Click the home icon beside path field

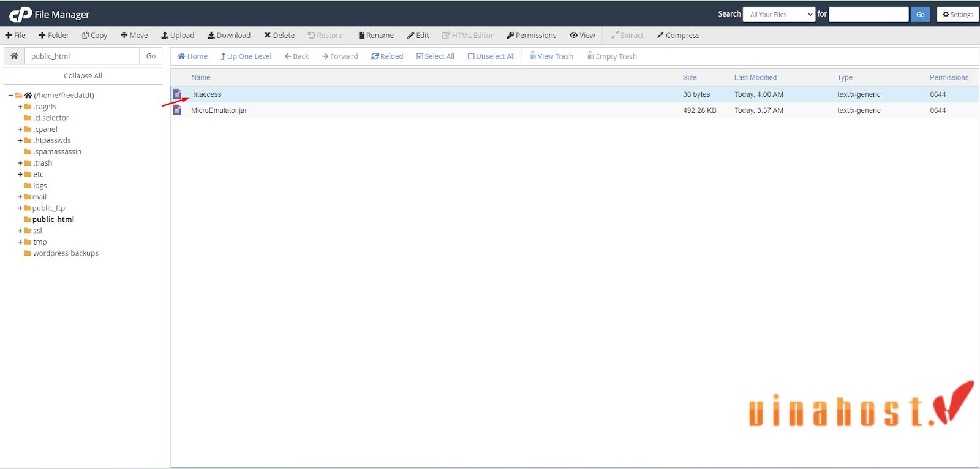(14, 56)
